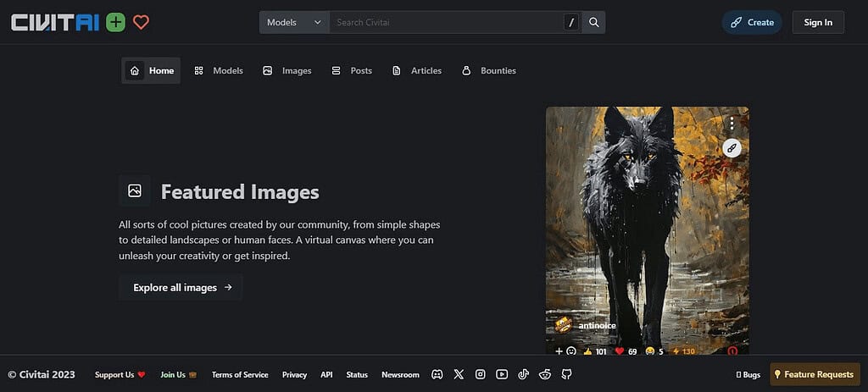Open the Terms of Service link
This screenshot has width=868, height=392.
point(240,374)
